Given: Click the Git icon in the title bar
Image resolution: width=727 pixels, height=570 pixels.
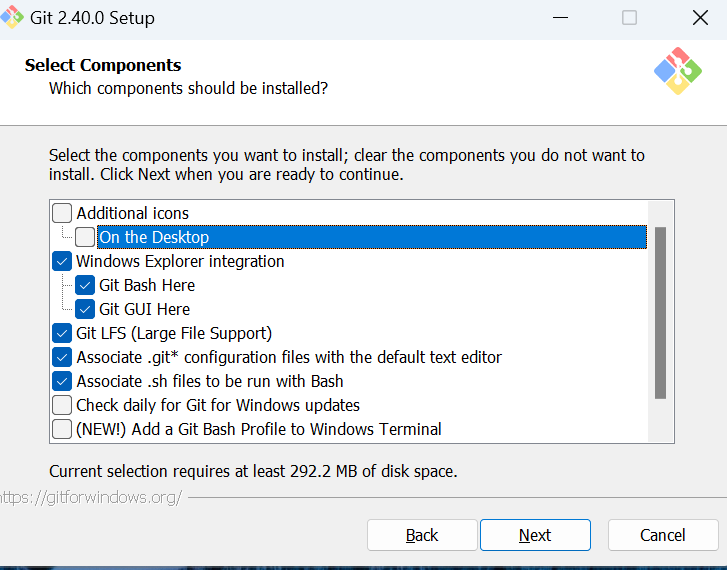Looking at the screenshot, I should [x=12, y=17].
